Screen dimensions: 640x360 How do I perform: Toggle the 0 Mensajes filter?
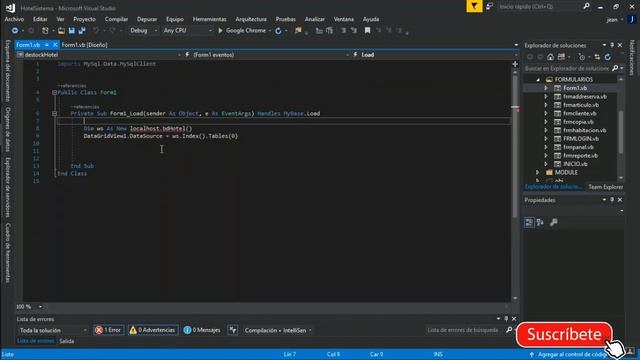(x=202, y=330)
